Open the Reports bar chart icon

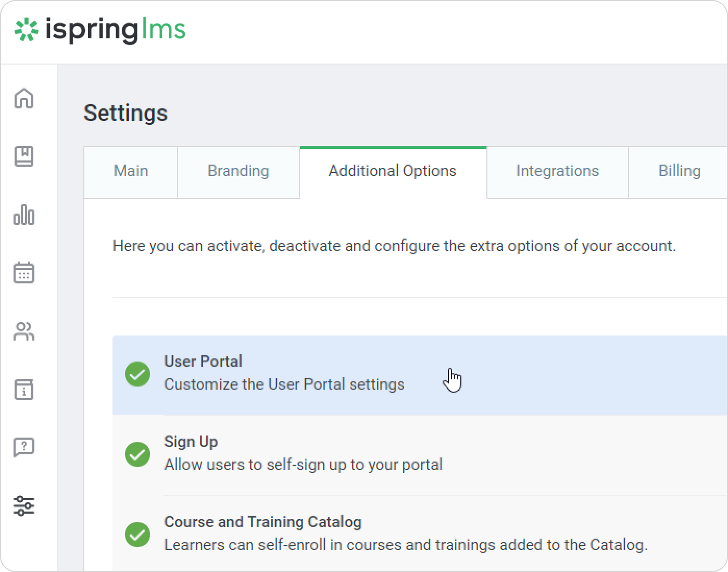pyautogui.click(x=24, y=215)
